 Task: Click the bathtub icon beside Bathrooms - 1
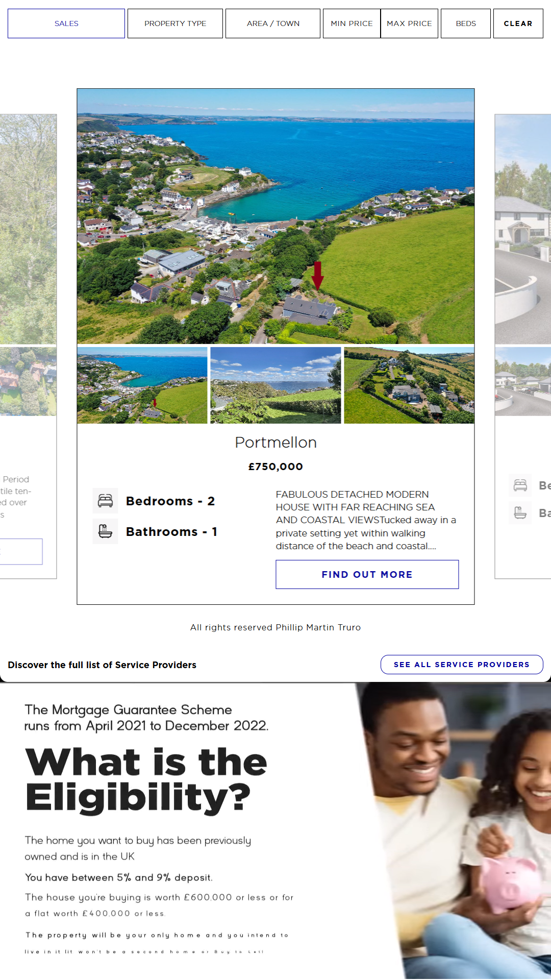[x=105, y=531]
